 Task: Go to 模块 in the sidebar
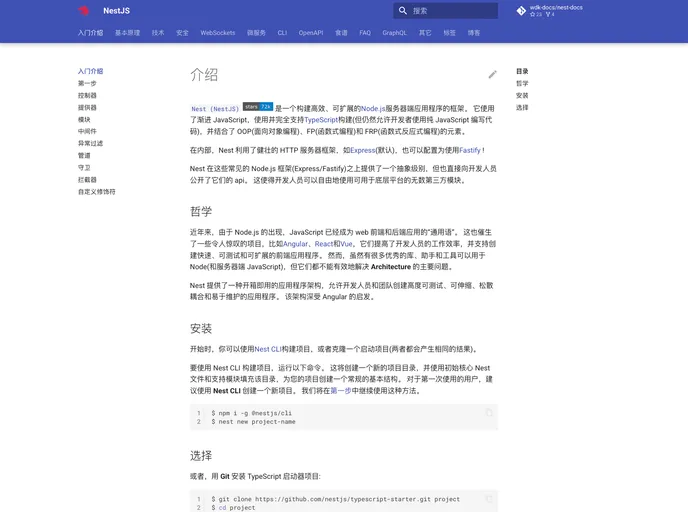(84, 119)
